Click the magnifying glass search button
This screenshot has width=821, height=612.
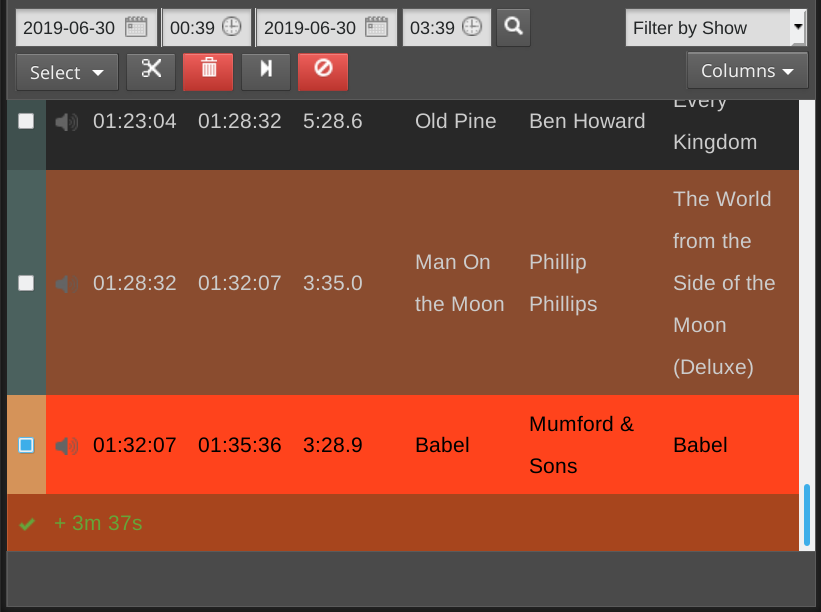513,27
